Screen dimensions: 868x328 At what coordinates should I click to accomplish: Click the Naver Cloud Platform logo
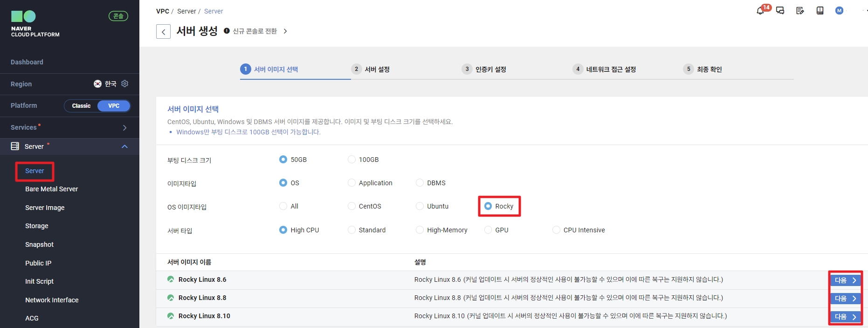[35, 24]
